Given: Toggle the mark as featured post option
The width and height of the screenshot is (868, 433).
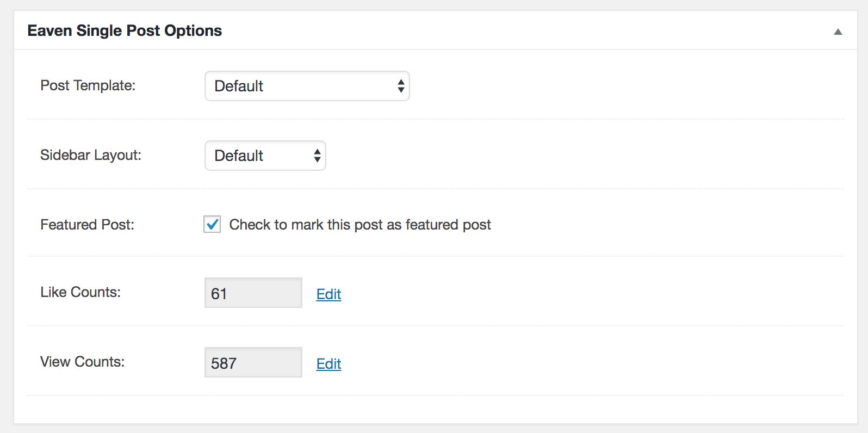Looking at the screenshot, I should pyautogui.click(x=212, y=224).
